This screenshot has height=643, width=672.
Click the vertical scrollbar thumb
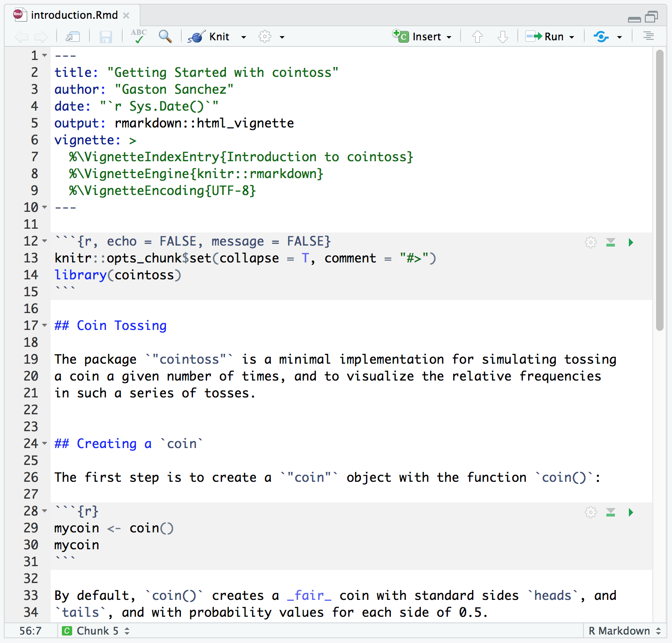(x=660, y=190)
